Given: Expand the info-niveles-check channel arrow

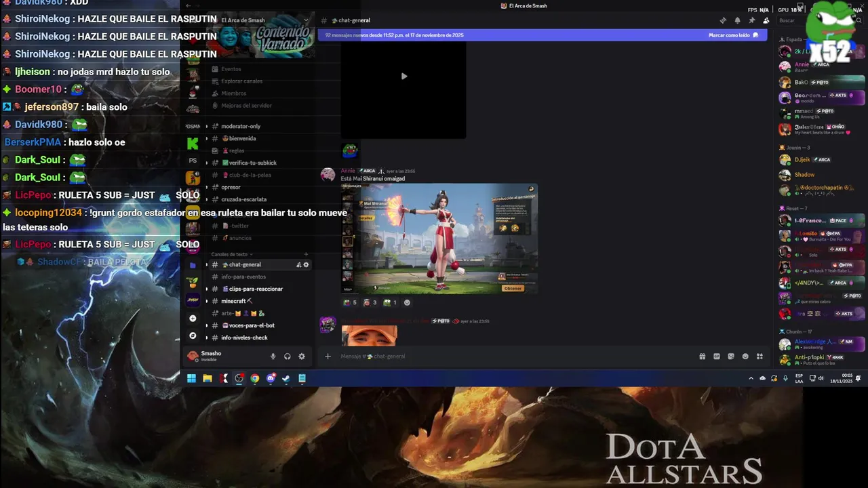Looking at the screenshot, I should (x=206, y=338).
